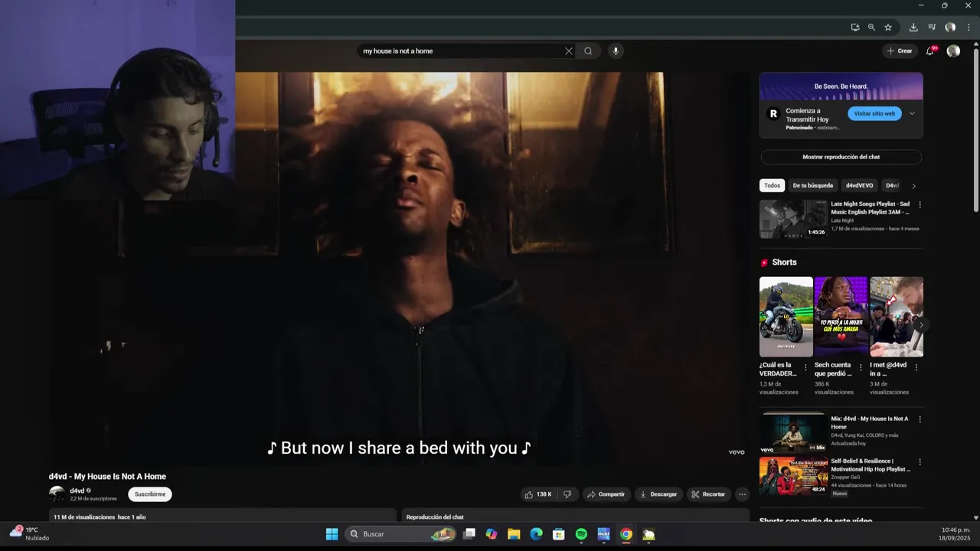Launch Copilot from taskbar

tap(492, 534)
